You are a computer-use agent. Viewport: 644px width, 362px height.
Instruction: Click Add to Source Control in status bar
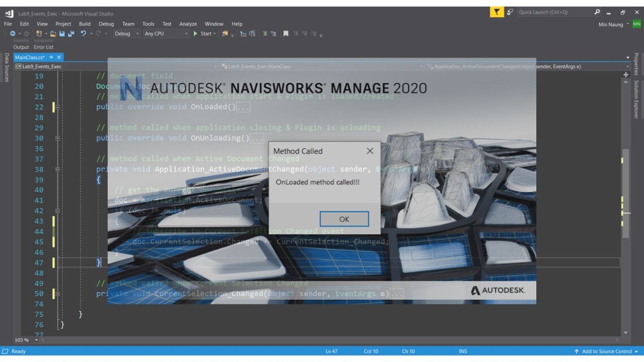pos(606,351)
